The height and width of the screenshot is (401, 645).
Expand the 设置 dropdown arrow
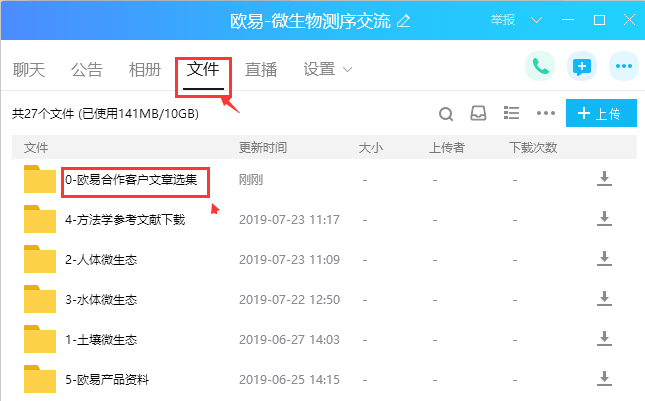[x=348, y=70]
